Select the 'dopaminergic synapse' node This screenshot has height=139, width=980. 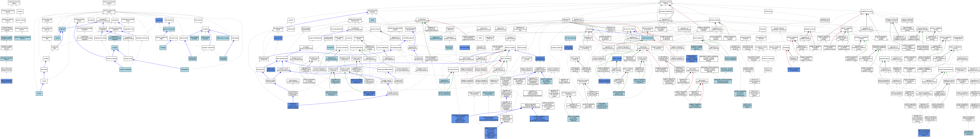tap(205, 38)
